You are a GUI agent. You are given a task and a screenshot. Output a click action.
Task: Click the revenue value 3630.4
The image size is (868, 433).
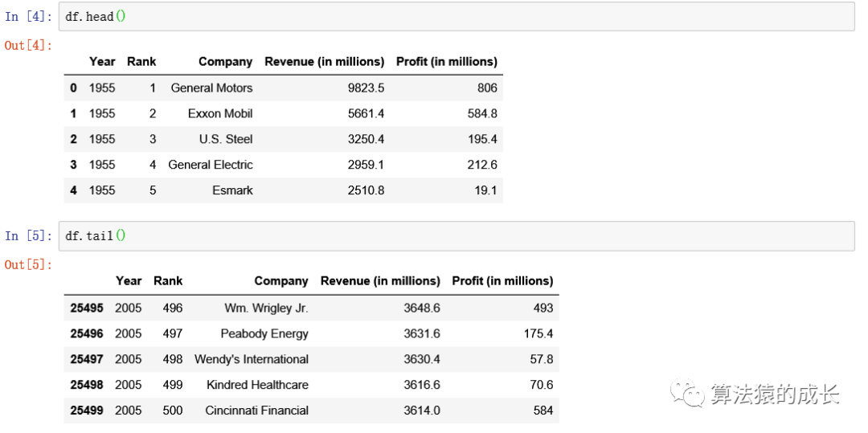click(422, 359)
